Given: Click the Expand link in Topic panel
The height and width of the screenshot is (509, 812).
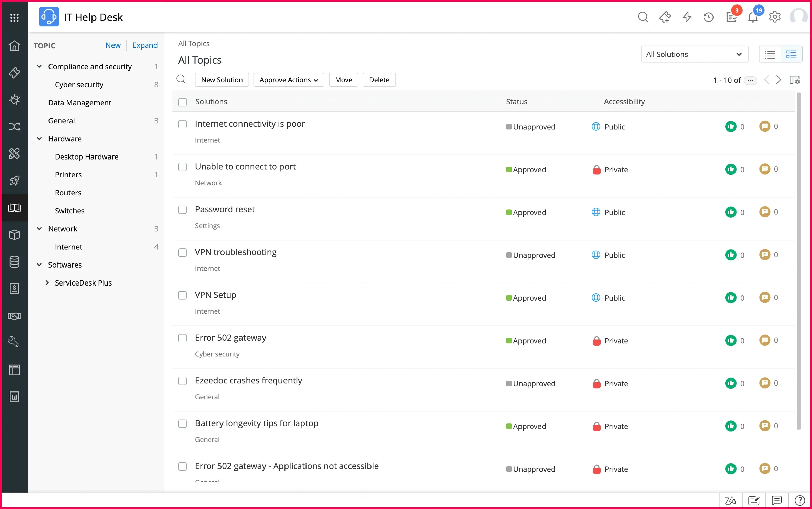Looking at the screenshot, I should [145, 45].
